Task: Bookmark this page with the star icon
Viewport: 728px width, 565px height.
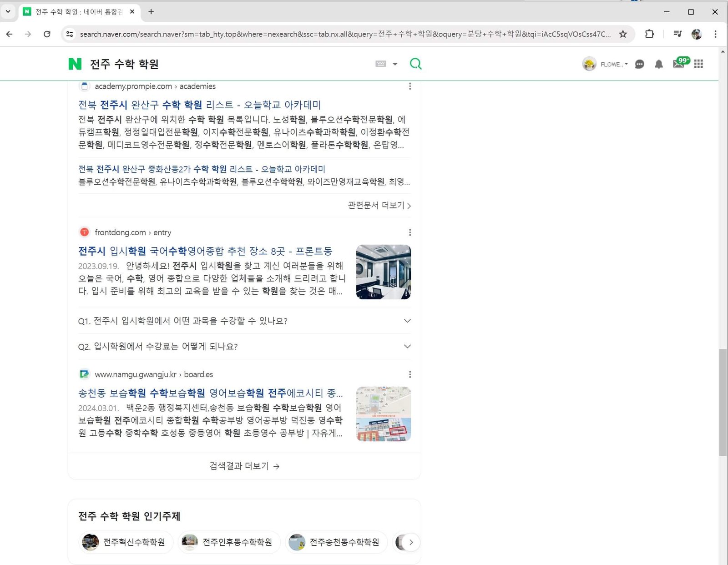Action: tap(623, 34)
